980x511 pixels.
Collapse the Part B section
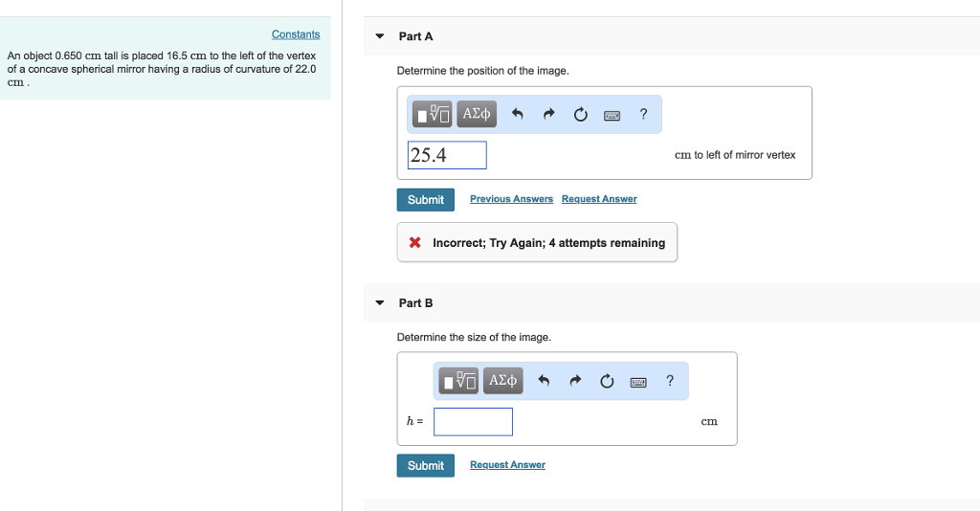(380, 303)
